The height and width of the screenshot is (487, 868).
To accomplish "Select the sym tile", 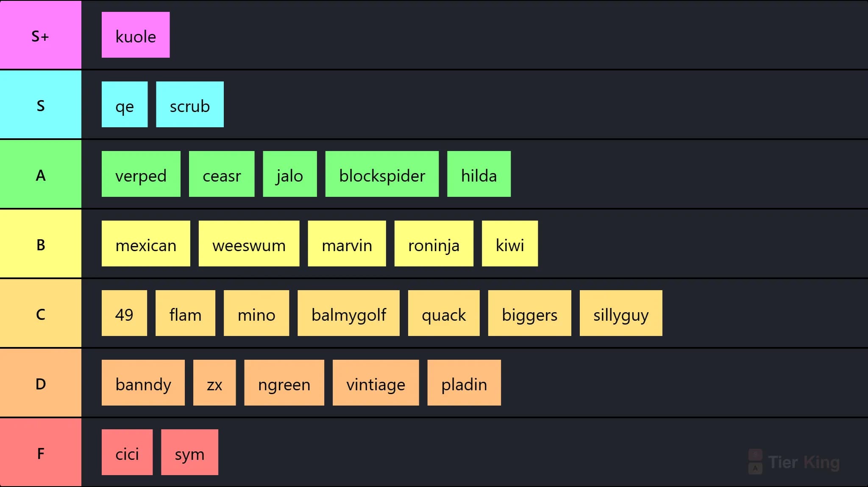I will (190, 452).
